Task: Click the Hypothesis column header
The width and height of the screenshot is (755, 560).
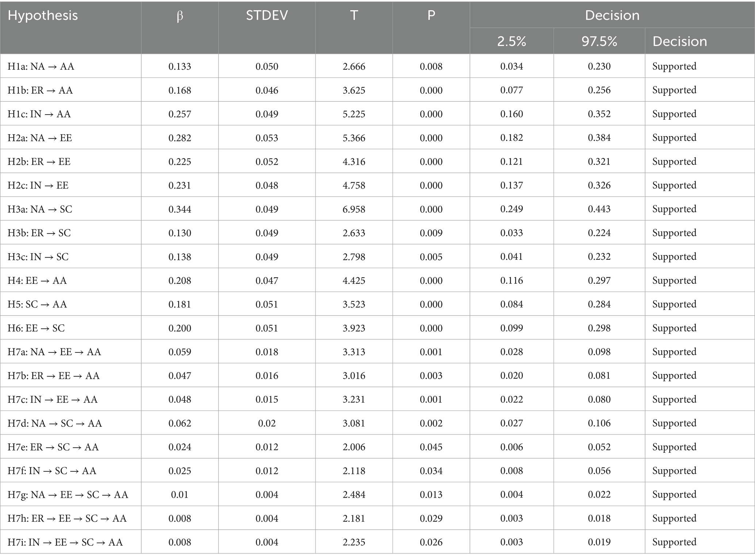Action: coord(43,16)
